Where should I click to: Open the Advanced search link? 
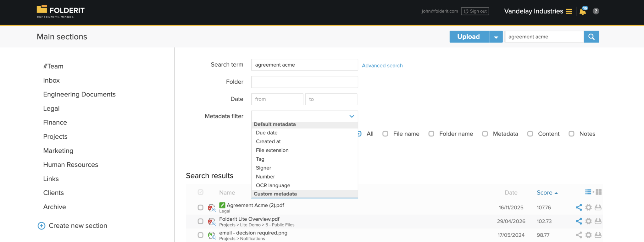point(382,66)
